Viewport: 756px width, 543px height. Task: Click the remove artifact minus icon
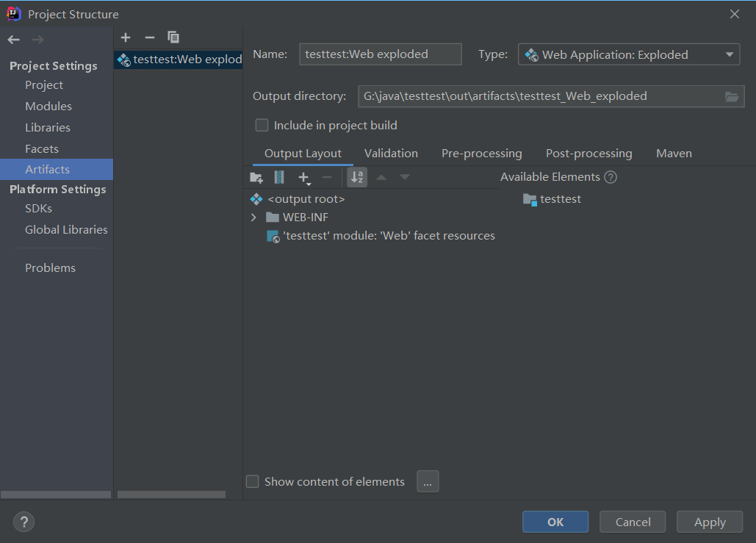tap(150, 37)
